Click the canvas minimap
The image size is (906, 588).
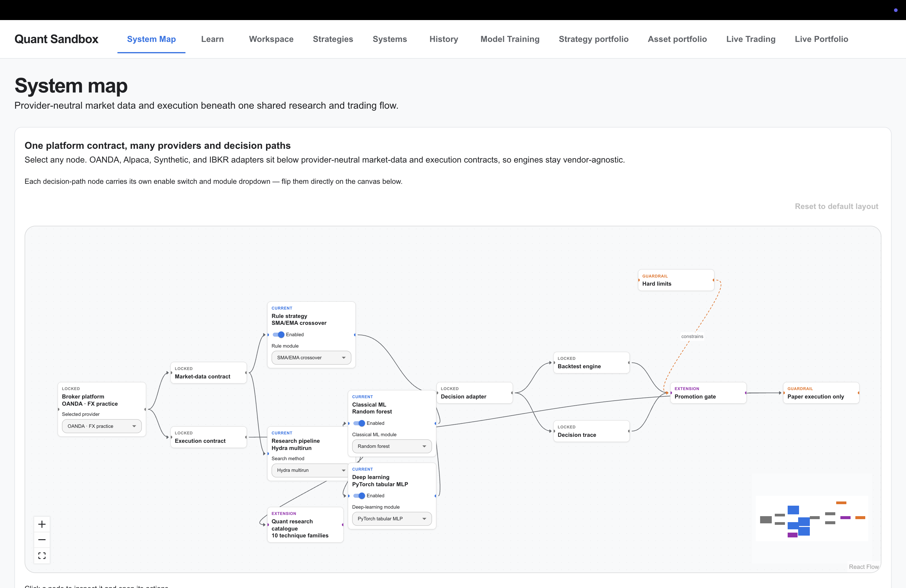(x=812, y=519)
